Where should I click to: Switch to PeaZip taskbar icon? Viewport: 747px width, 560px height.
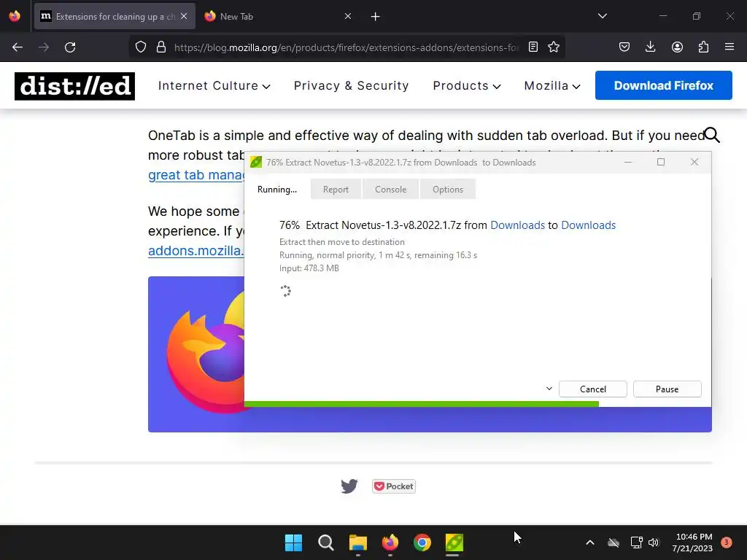[454, 542]
